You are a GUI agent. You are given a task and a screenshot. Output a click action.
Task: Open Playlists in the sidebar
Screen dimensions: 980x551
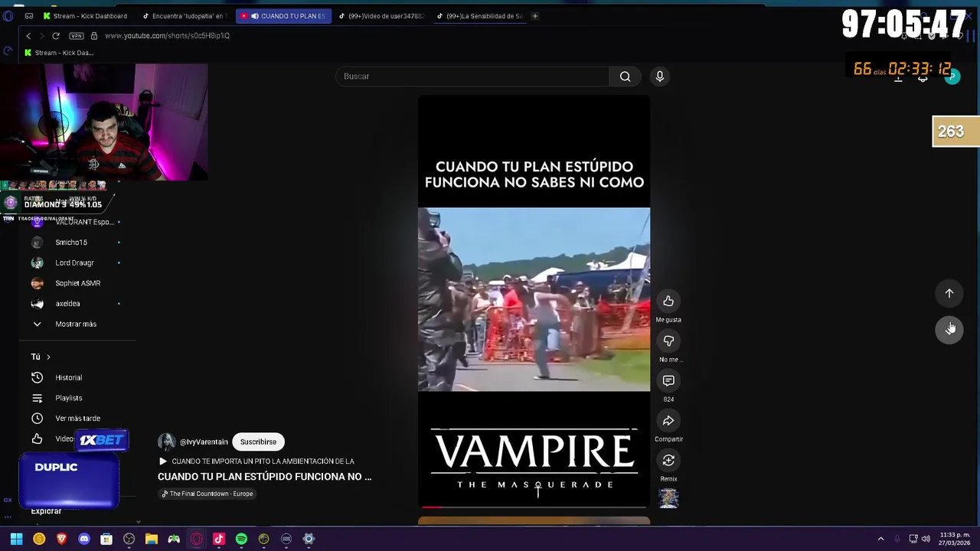(68, 398)
